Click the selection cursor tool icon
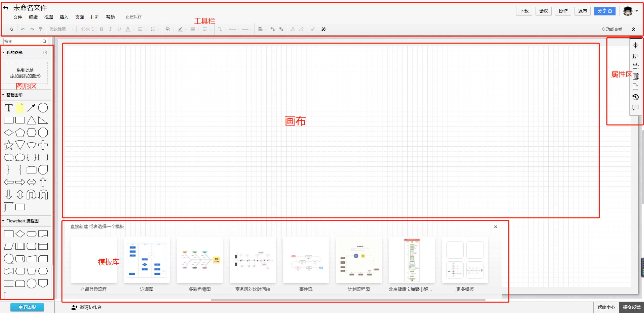644x313 pixels. point(11,29)
